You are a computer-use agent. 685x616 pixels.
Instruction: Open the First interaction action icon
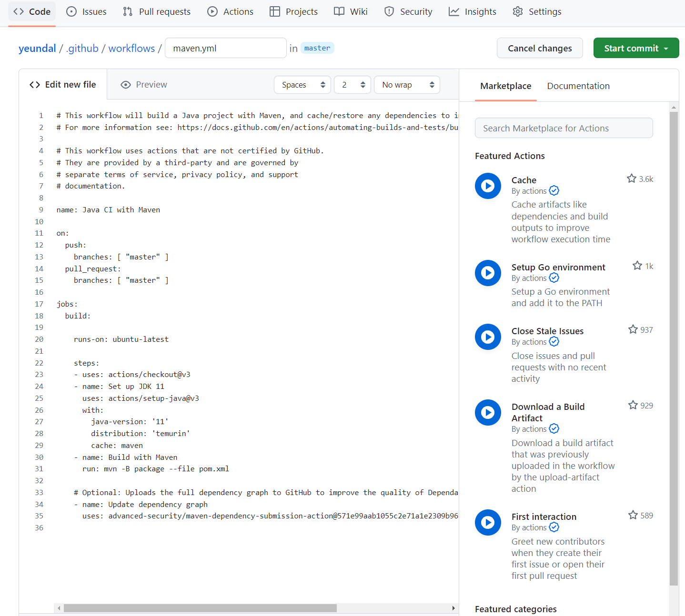tap(488, 522)
